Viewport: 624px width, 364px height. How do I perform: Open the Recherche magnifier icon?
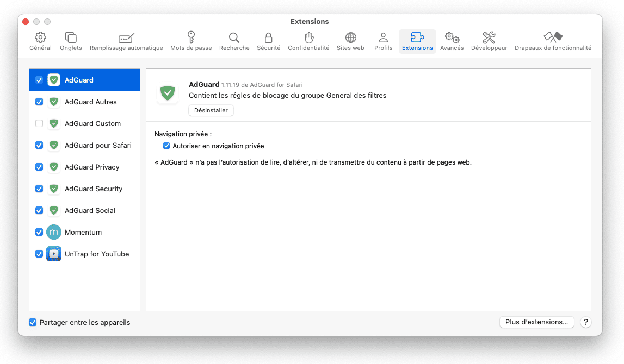234,37
